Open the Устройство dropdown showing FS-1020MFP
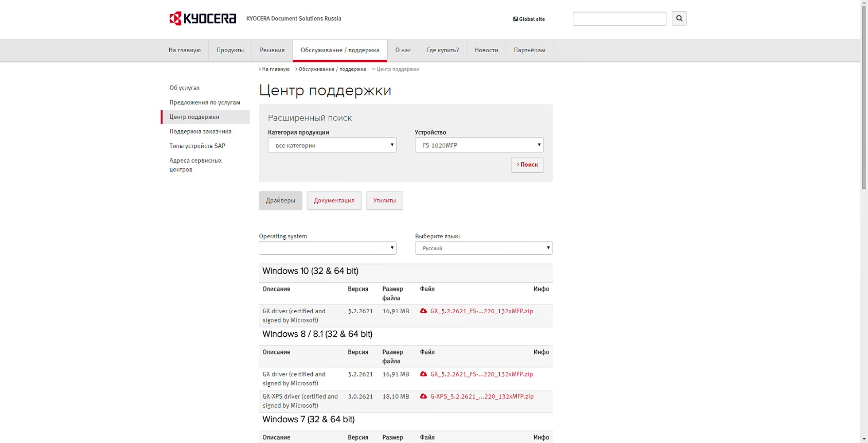Screen dimensions: 868x443 tap(479, 145)
